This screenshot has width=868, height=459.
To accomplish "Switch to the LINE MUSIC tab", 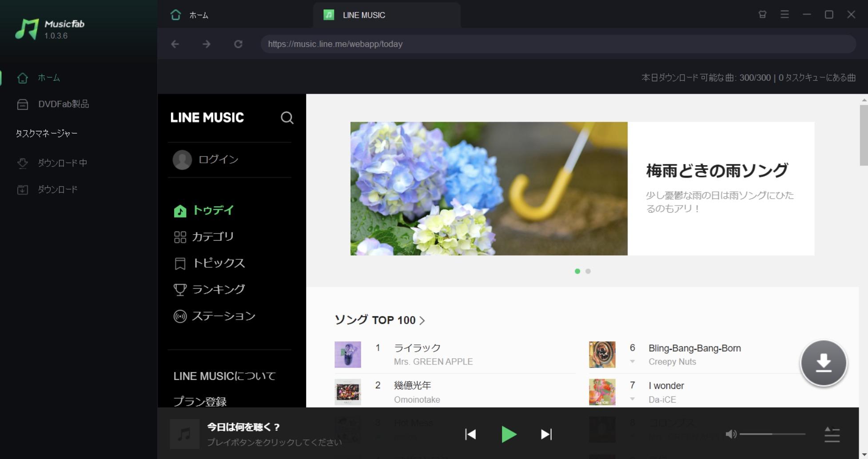I will click(386, 15).
